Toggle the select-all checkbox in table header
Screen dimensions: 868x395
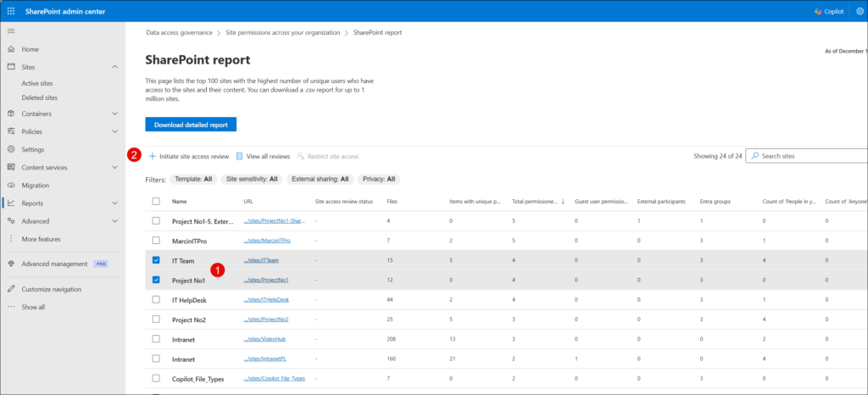pyautogui.click(x=156, y=202)
